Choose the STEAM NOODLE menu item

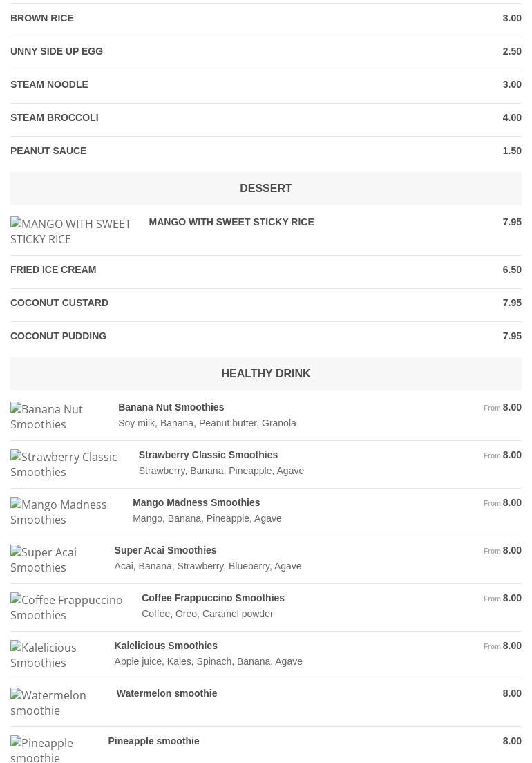49,84
